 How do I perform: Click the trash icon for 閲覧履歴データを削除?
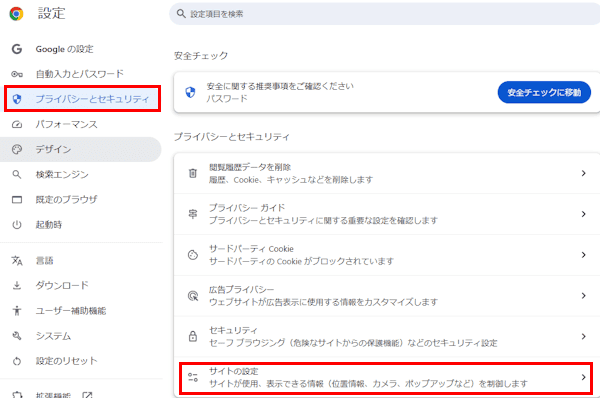pos(193,173)
